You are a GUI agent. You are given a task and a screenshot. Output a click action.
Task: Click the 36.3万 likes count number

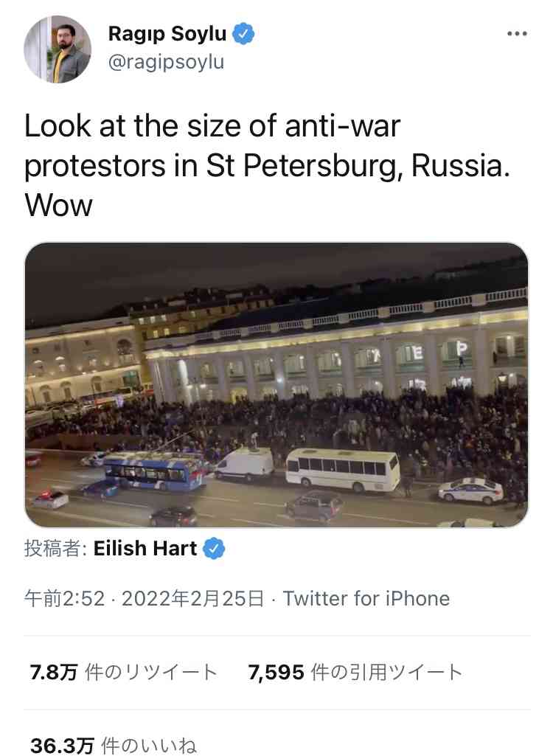point(62,746)
